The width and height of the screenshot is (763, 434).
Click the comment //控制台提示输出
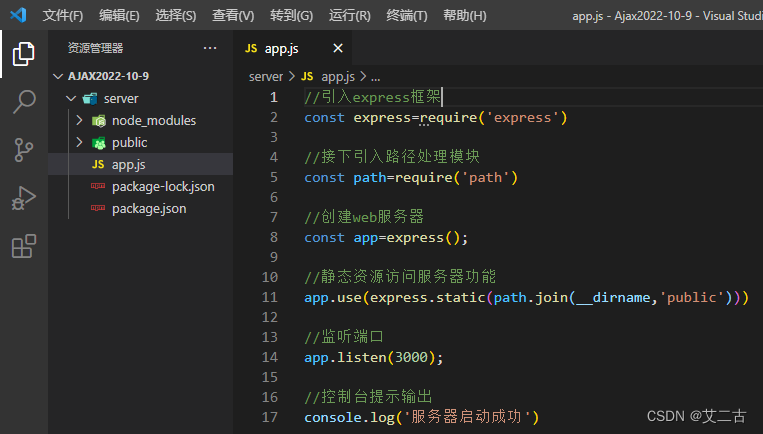click(368, 396)
